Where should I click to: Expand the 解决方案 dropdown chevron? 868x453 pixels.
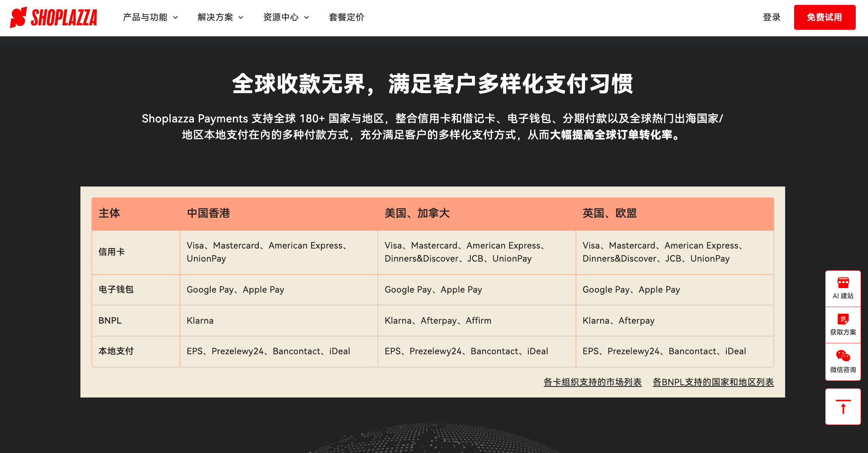(x=241, y=18)
